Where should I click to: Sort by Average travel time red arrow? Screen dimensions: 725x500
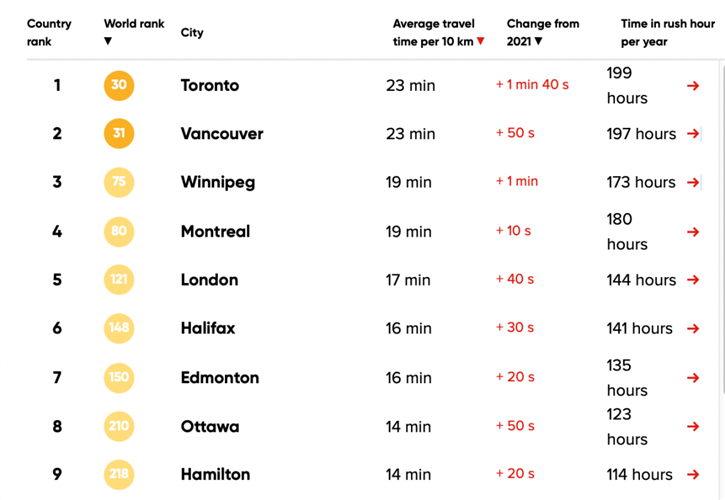point(481,42)
